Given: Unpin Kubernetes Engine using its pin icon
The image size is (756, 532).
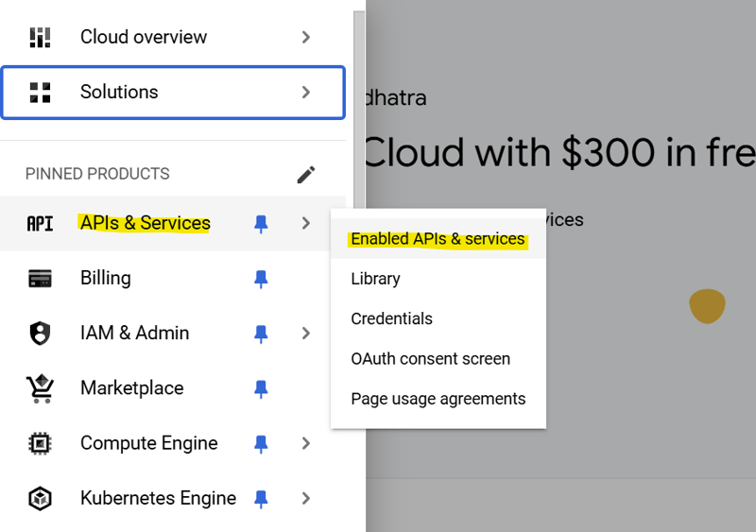Looking at the screenshot, I should 261,499.
